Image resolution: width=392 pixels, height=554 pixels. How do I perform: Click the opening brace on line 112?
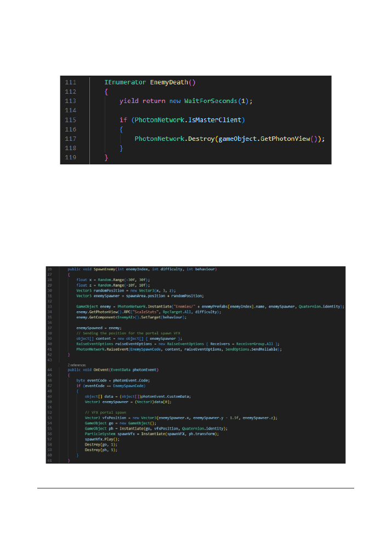(106, 92)
